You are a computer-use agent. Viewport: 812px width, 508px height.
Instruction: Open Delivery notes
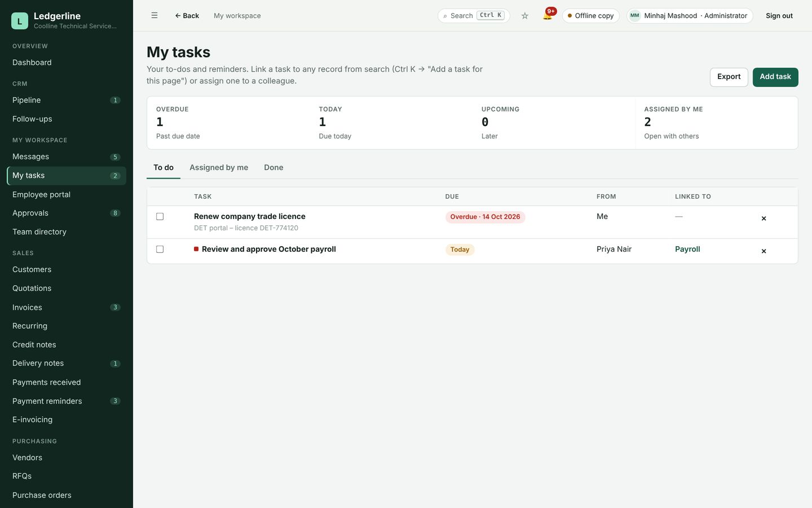tap(67, 364)
